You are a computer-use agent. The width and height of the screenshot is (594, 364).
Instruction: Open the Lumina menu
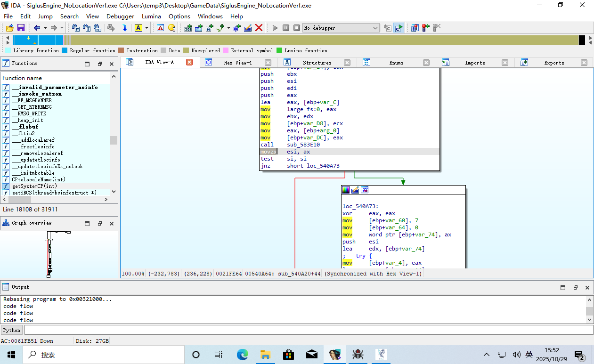pos(151,16)
